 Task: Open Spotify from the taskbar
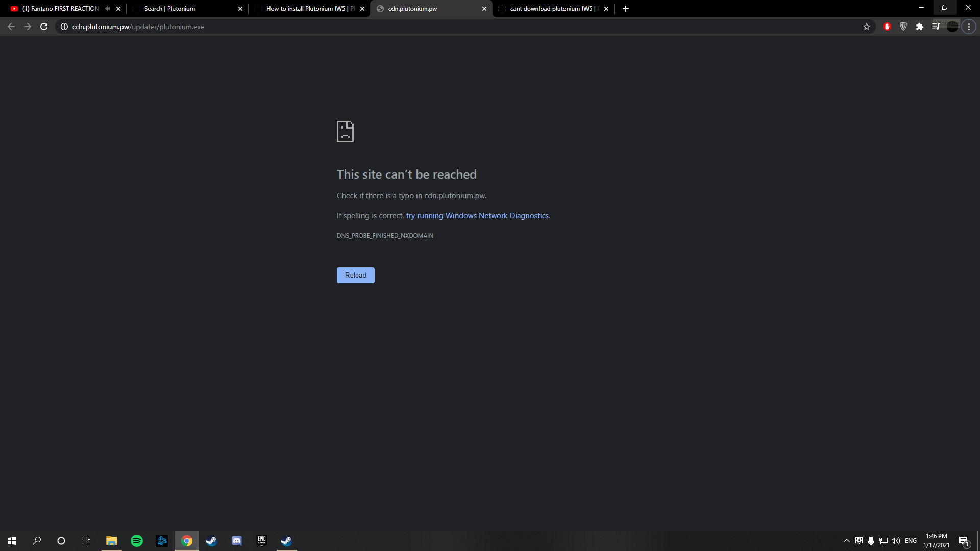coord(137,541)
